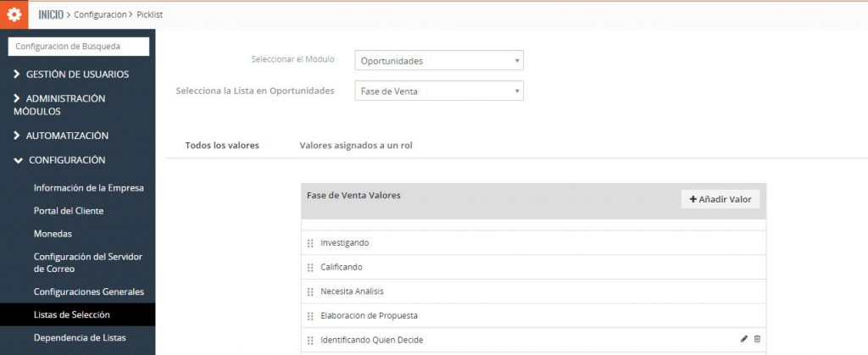Click the trash delete icon on Identificando Quien Decide
This screenshot has height=355, width=868.
click(x=757, y=339)
